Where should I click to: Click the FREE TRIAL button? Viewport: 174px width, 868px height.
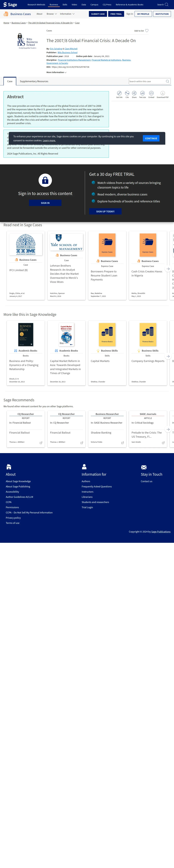pyautogui.click(x=116, y=14)
